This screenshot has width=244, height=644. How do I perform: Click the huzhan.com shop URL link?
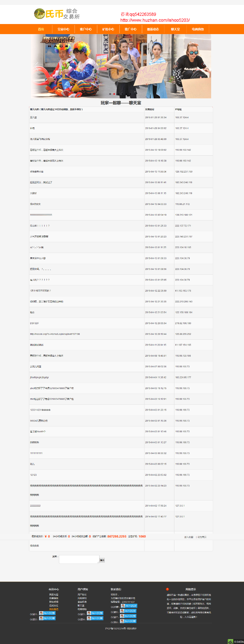(155, 20)
